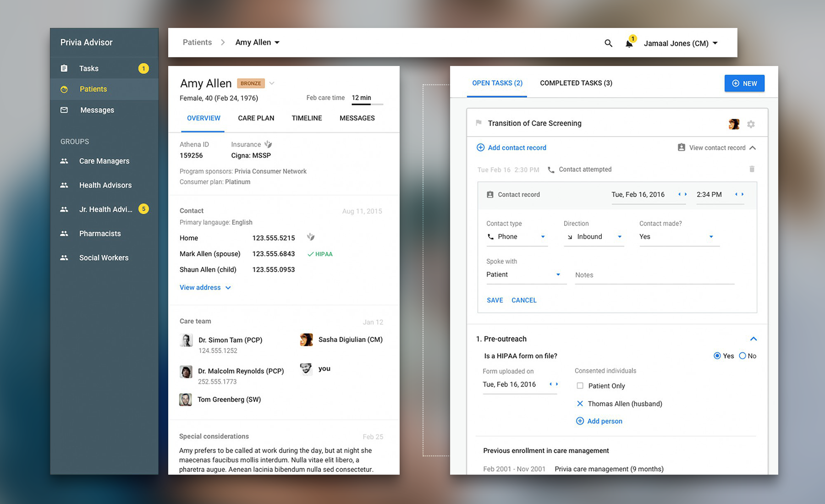Click the blue NEW button

click(744, 83)
